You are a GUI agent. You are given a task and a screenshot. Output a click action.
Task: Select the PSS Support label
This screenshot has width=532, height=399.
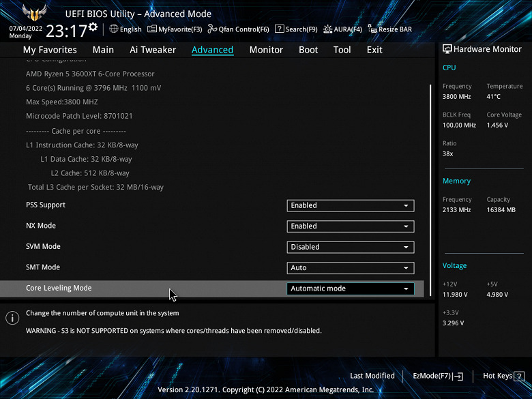(x=46, y=205)
